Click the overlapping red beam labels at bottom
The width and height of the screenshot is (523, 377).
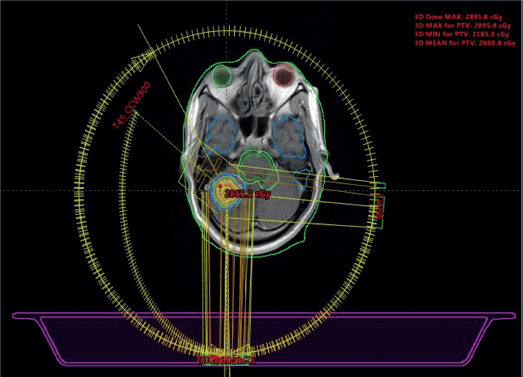226,360
